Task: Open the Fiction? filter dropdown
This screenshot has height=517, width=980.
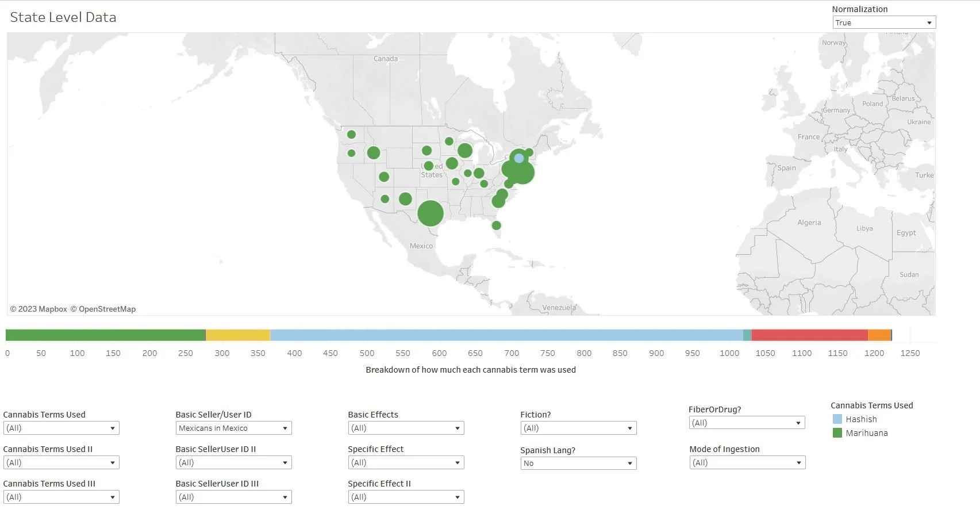Action: click(579, 428)
